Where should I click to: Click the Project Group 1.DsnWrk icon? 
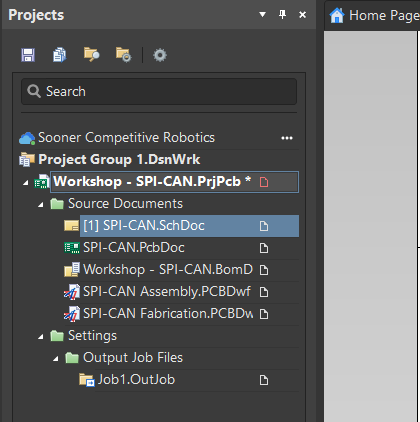click(27, 160)
